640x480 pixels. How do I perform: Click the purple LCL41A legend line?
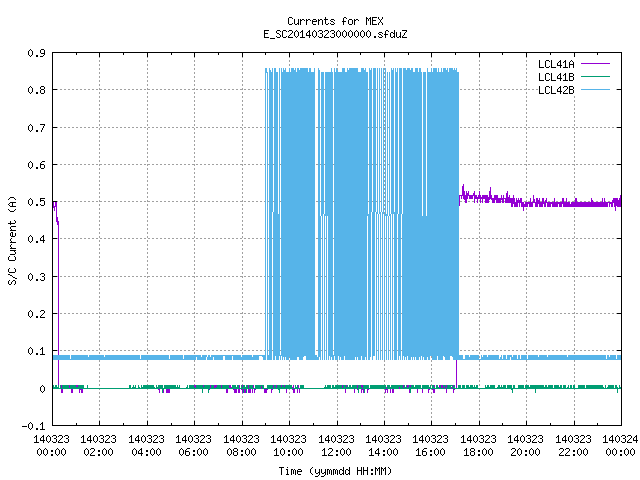[595, 64]
